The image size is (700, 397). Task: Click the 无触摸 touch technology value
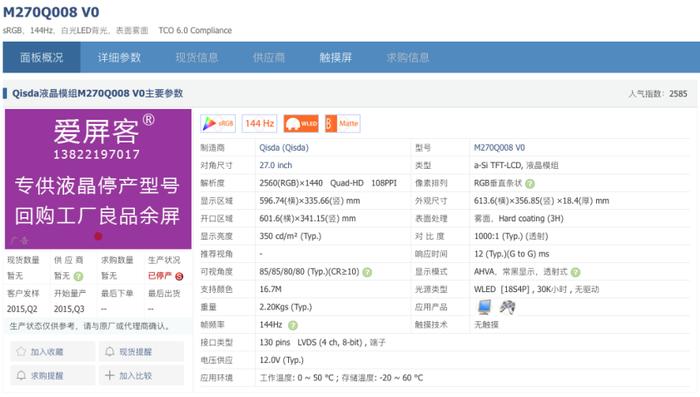click(486, 325)
